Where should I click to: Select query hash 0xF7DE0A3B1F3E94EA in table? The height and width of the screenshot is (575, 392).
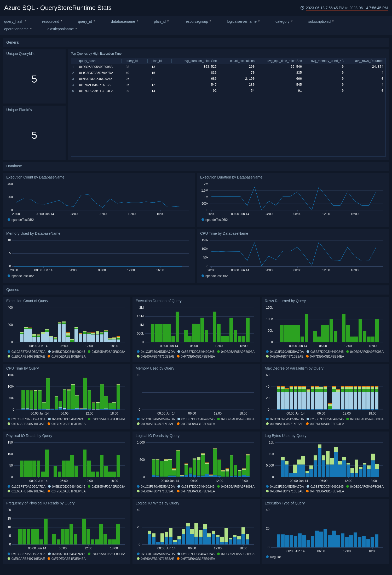(x=96, y=91)
